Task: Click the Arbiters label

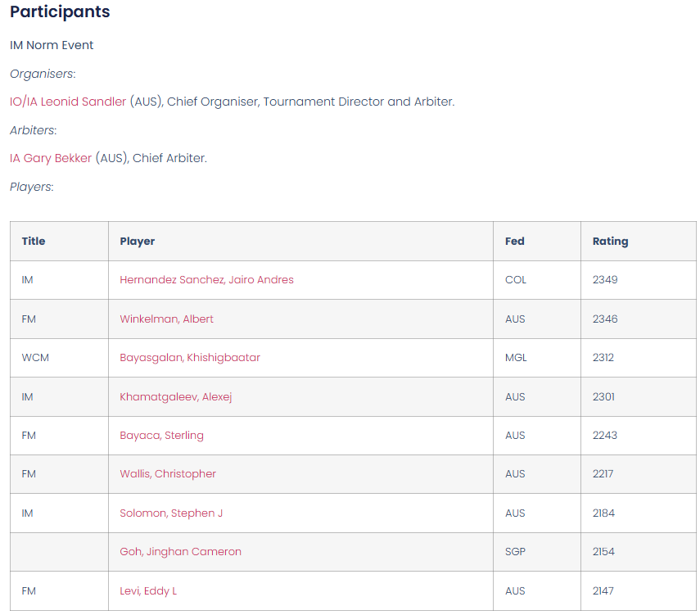Action: (34, 130)
